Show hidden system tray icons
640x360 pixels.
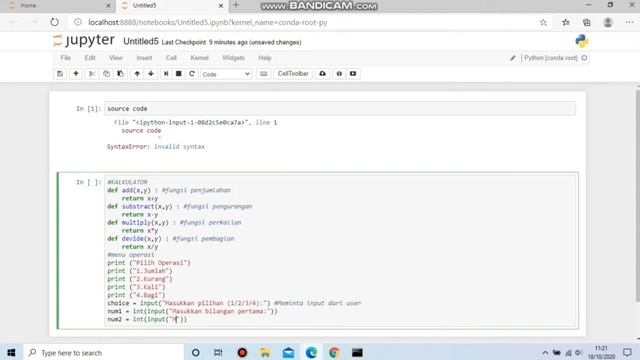tap(545, 353)
